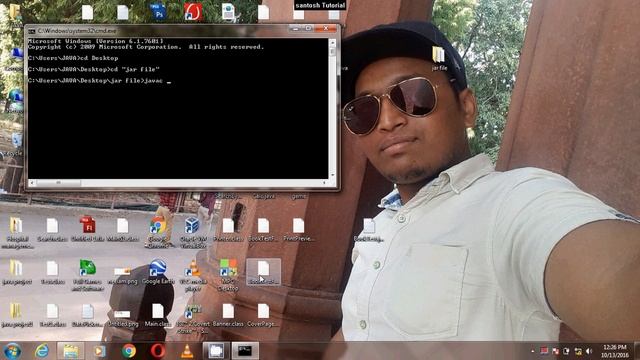Viewport: 640px width, 360px height.
Task: Switch to the cmd taskbar button
Action: pos(245,351)
